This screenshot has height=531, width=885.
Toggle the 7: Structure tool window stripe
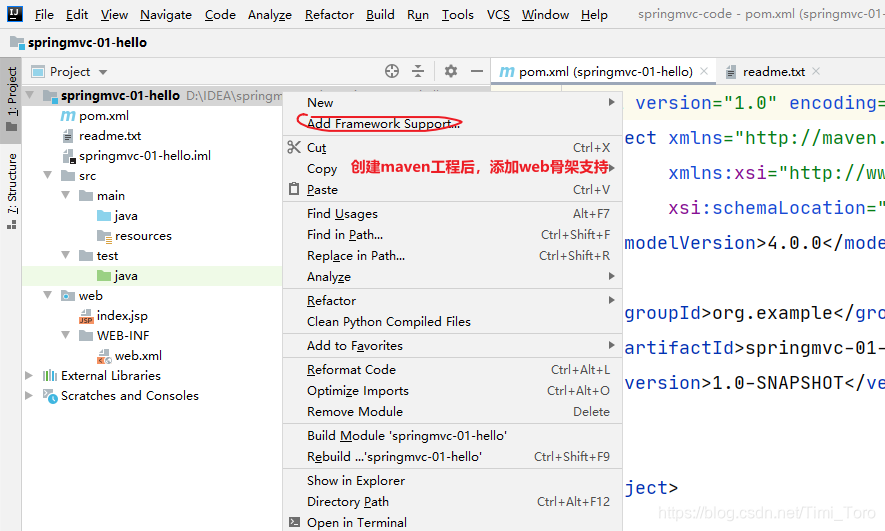click(11, 190)
